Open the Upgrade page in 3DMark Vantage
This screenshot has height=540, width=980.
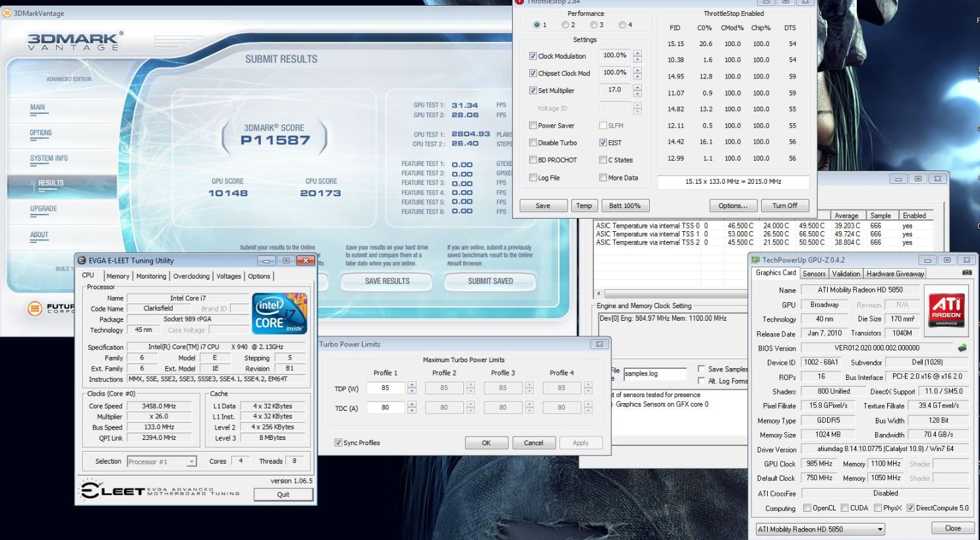(x=43, y=209)
